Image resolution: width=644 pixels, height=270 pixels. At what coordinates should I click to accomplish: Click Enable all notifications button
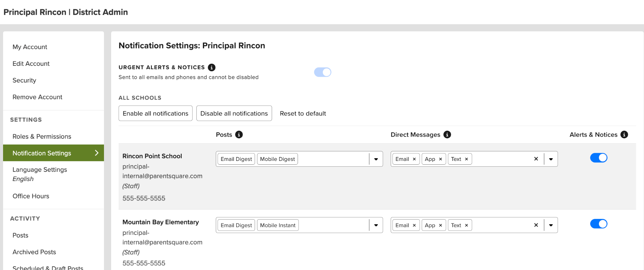click(155, 113)
